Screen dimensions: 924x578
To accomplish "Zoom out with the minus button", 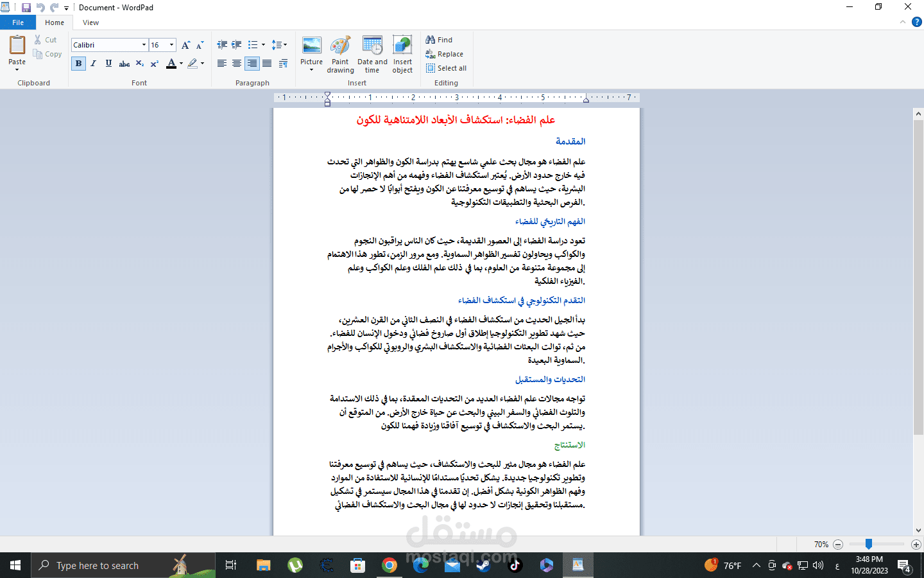I will pyautogui.click(x=837, y=545).
